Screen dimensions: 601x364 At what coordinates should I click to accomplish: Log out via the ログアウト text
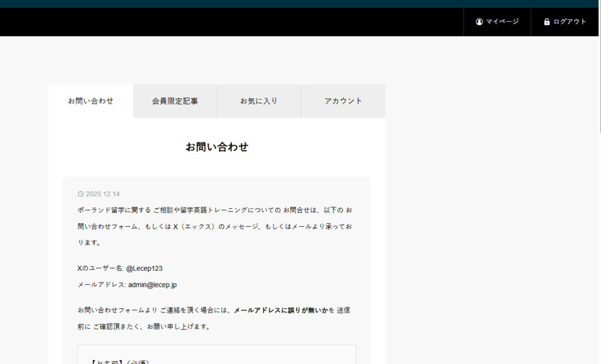569,22
